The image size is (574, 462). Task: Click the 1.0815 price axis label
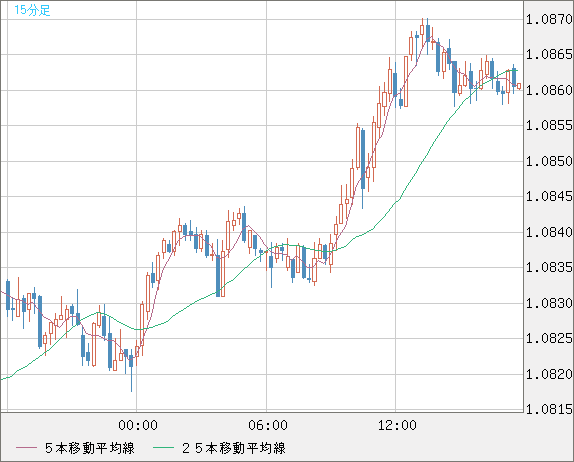click(x=549, y=409)
